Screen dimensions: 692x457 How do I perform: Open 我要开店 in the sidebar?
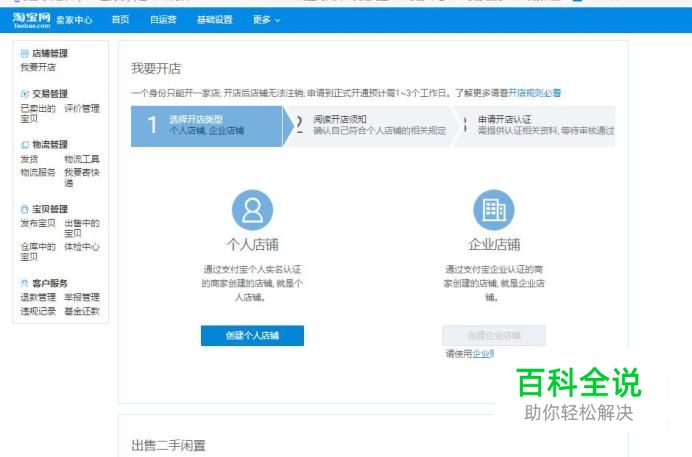(x=38, y=67)
